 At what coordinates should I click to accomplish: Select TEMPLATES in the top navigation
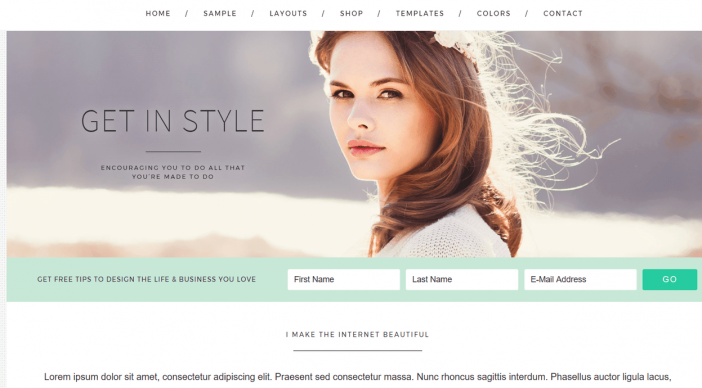420,13
